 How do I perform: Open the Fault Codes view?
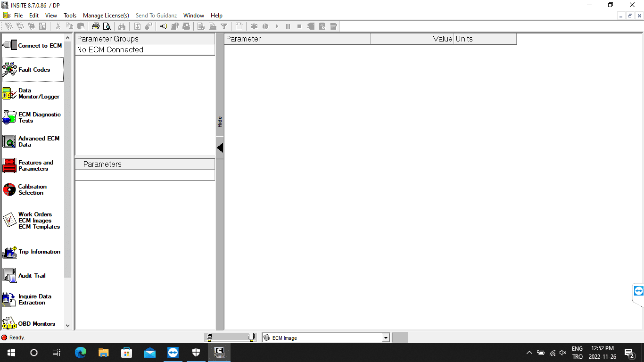coord(32,70)
